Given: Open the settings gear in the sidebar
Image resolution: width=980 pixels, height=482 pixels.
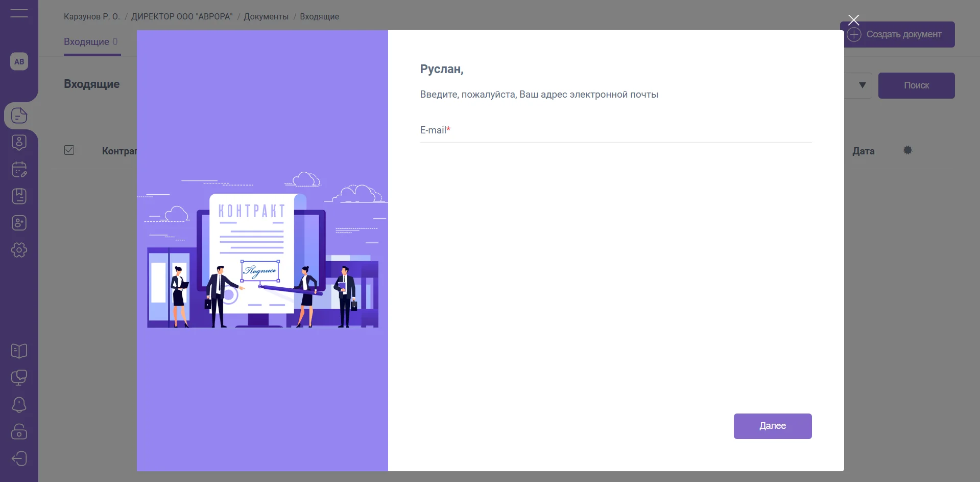Looking at the screenshot, I should coord(19,250).
